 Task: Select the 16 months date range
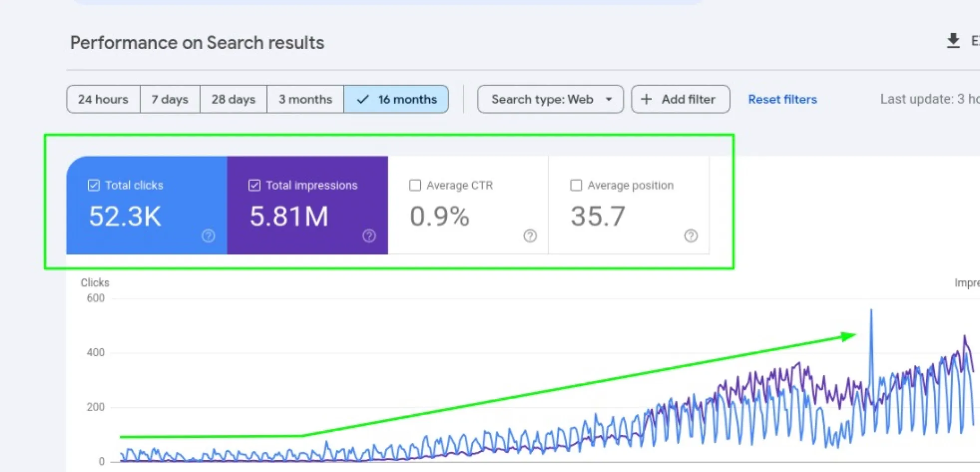coord(396,99)
